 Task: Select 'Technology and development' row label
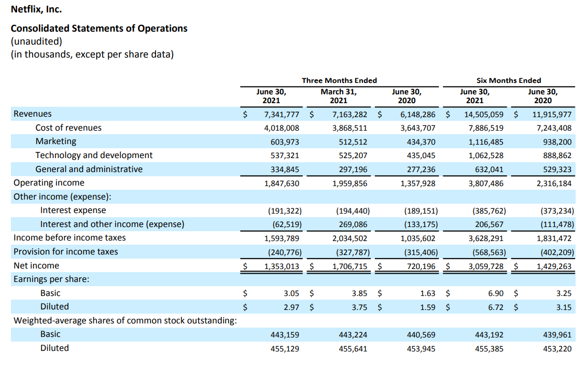(94, 155)
